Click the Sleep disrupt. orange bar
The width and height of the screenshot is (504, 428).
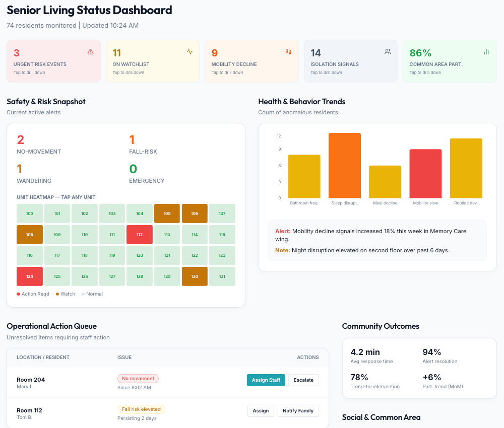point(345,165)
